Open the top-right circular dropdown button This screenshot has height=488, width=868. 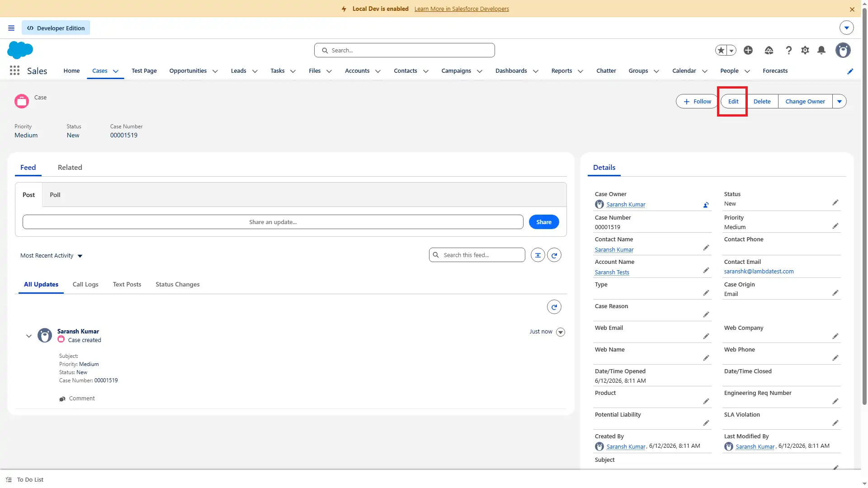click(x=847, y=28)
